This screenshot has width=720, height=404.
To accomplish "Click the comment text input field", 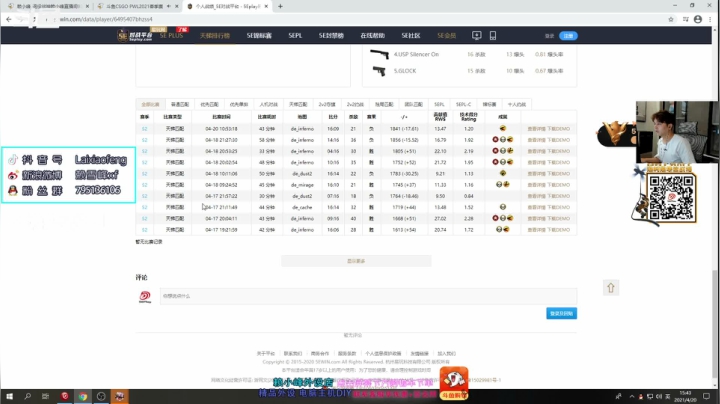I will [368, 296].
